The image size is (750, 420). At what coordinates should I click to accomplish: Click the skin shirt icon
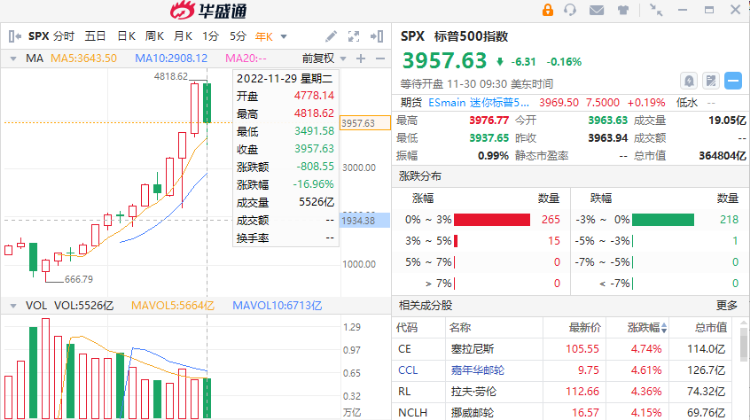[623, 10]
